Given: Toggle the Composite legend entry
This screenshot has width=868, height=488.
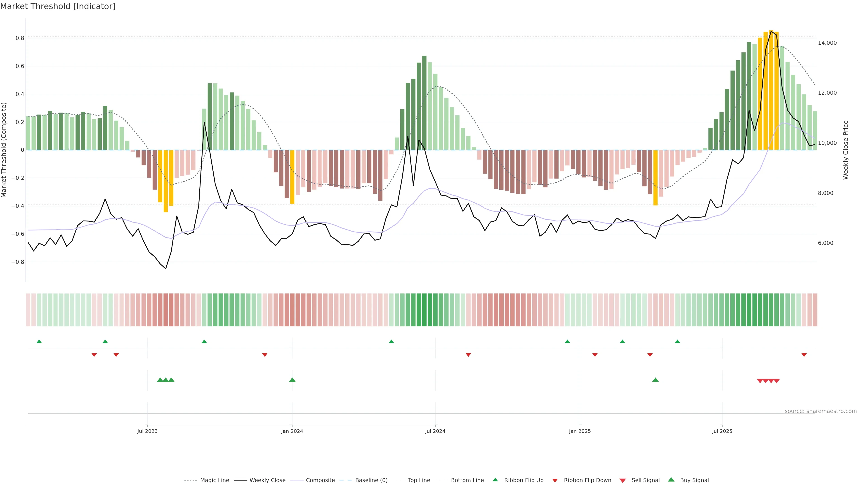Looking at the screenshot, I should point(320,480).
